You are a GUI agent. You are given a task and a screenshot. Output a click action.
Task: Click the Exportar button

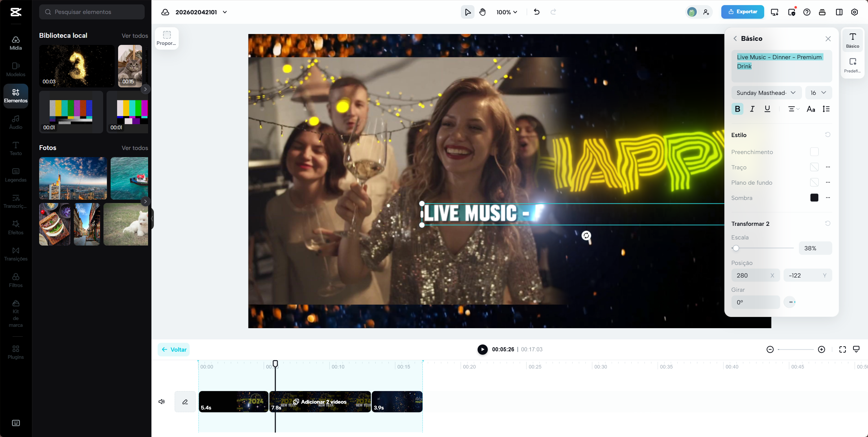pos(742,12)
